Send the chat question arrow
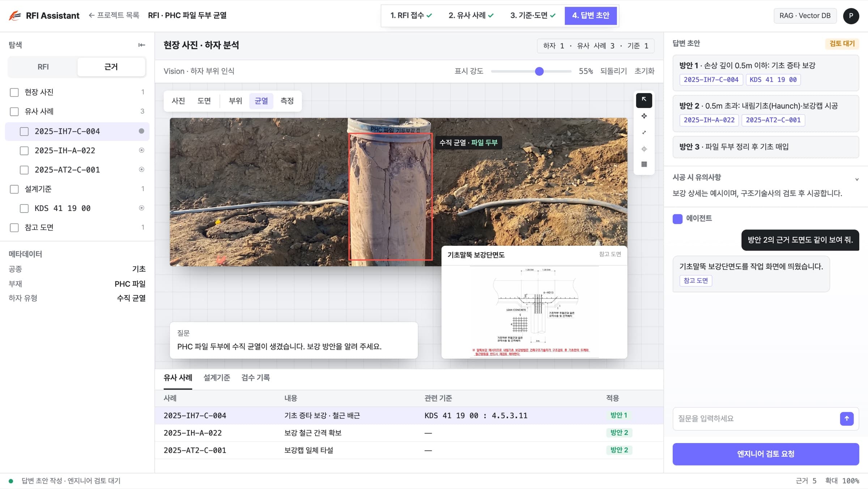868x489 pixels. 846,418
